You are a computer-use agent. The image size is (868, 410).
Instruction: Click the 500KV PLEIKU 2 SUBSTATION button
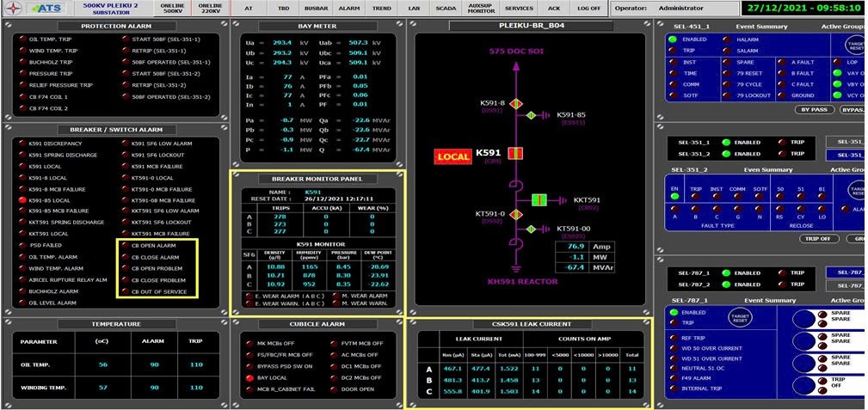tap(110, 9)
